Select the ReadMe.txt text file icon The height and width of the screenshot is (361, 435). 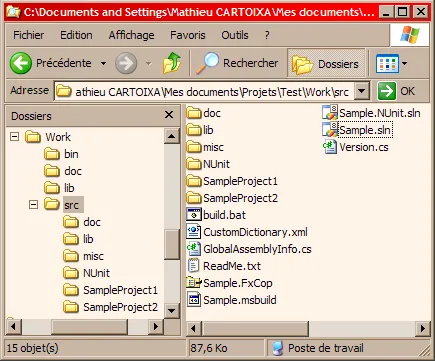(x=194, y=266)
